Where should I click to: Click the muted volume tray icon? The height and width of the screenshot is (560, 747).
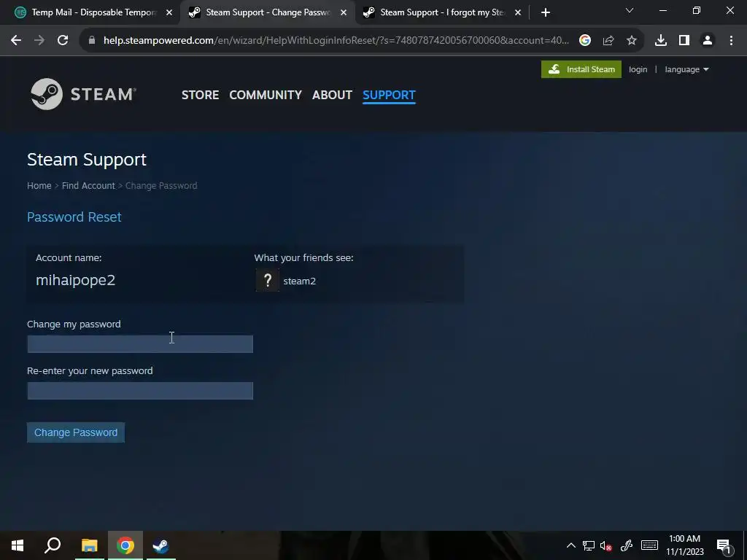(x=606, y=545)
